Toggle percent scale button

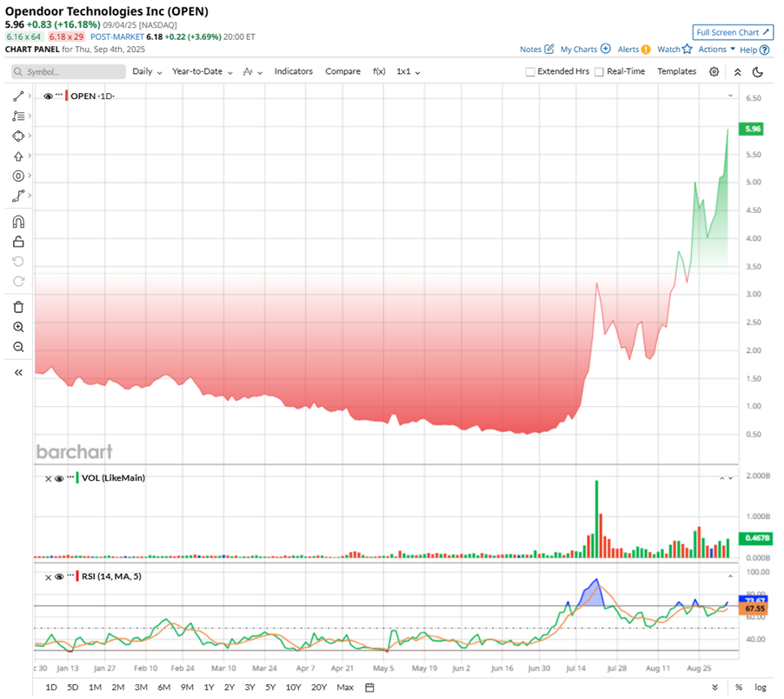(739, 688)
